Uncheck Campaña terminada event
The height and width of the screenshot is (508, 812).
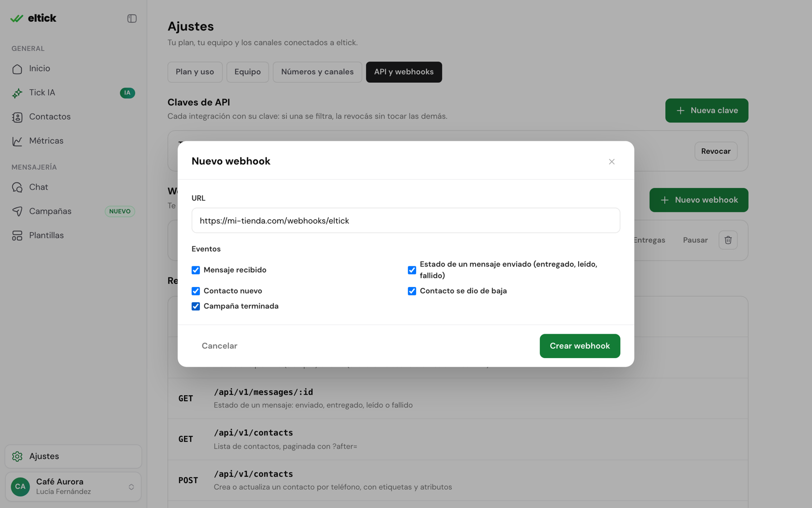[196, 306]
